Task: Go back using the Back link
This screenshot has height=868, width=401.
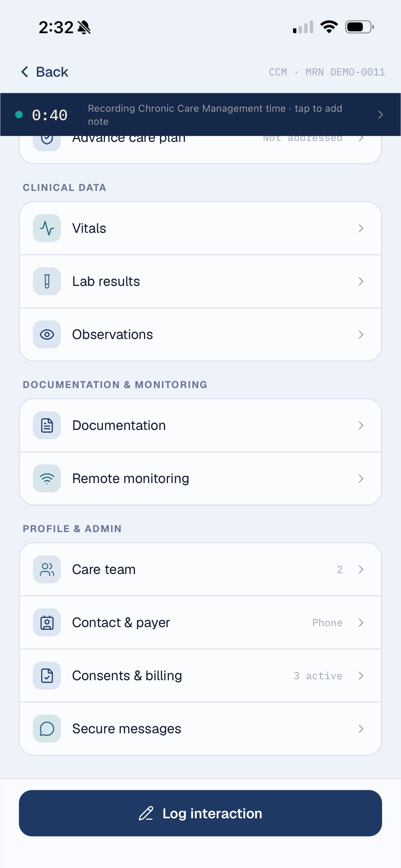Action: pos(45,72)
